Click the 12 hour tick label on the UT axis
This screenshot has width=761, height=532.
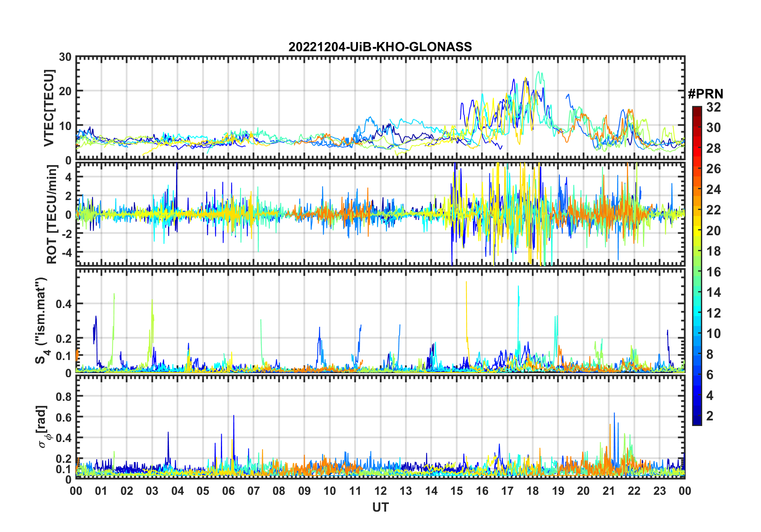pyautogui.click(x=380, y=491)
